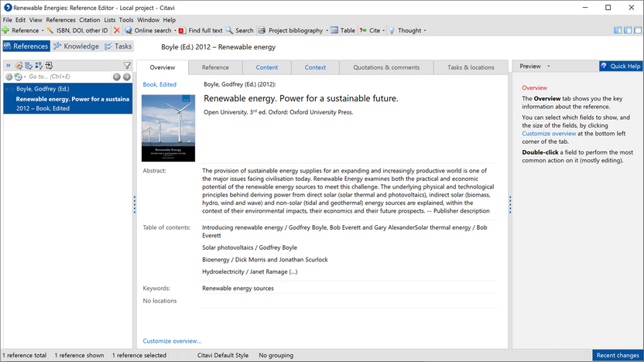644x362 pixels.
Task: Open the history dropdown arrow
Action: [25, 77]
